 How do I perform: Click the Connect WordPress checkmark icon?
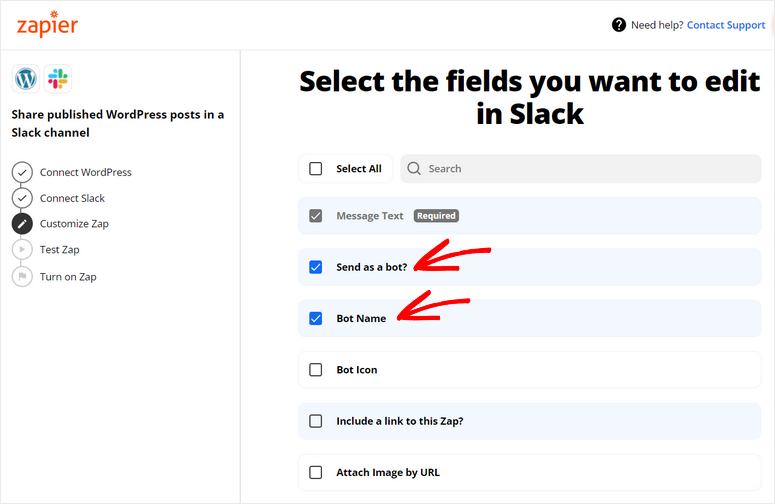pyautogui.click(x=22, y=172)
